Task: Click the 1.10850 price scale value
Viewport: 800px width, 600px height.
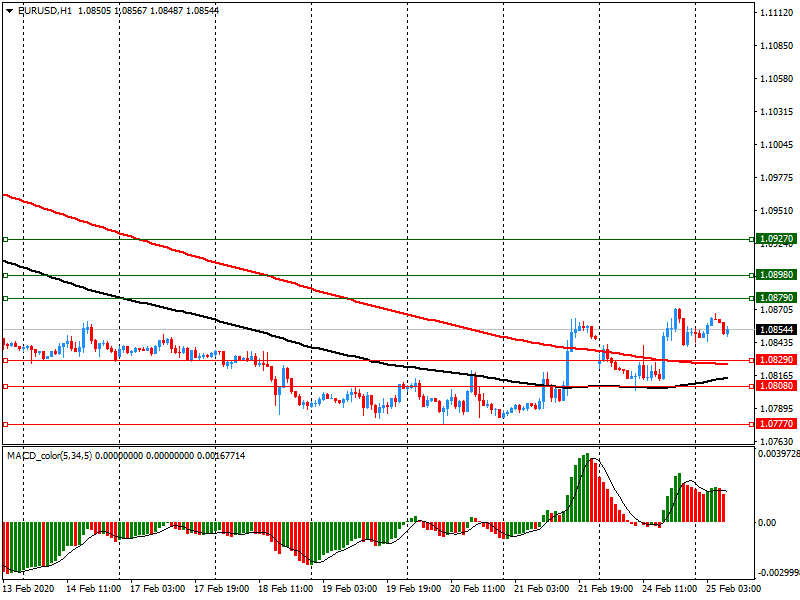Action: [777, 46]
